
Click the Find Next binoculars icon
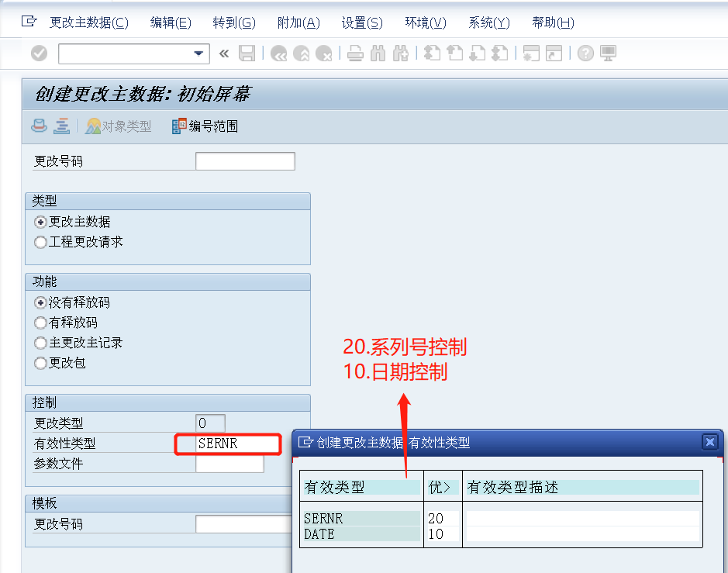pyautogui.click(x=400, y=54)
